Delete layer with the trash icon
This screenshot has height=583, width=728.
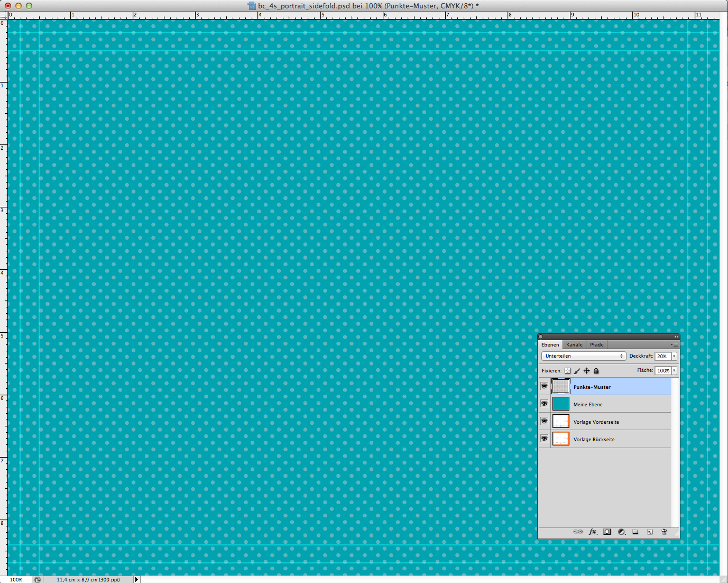[664, 532]
